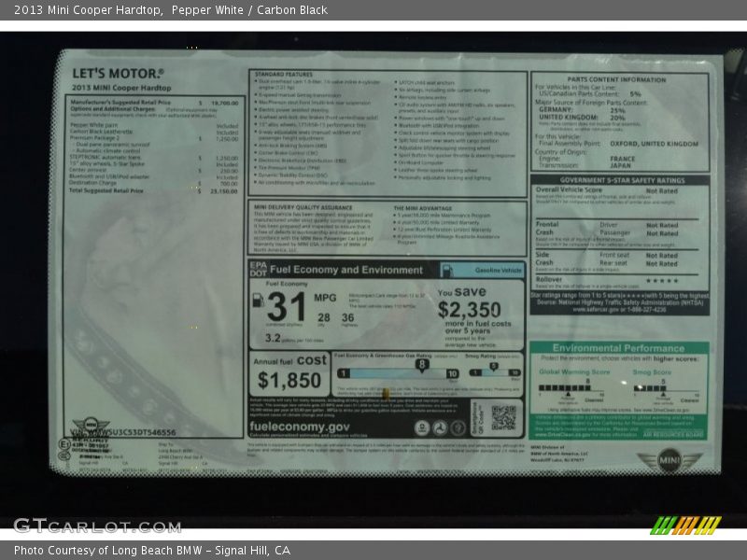Click GOVERNMENT 5-STAR SAFETY RATINGS heading

point(622,180)
